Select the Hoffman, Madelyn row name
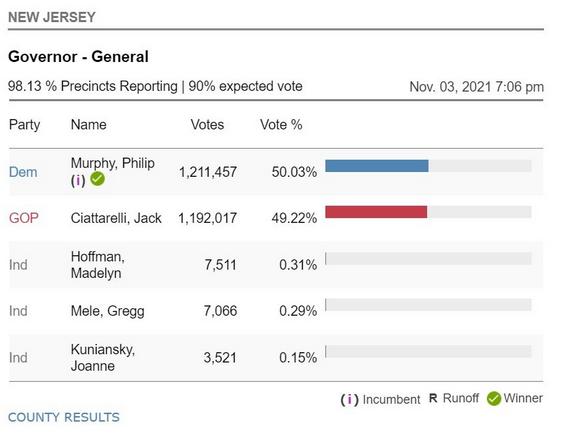 tap(98, 265)
